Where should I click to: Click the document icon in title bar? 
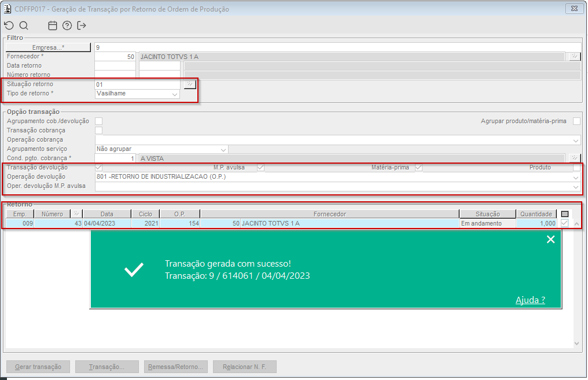(8, 9)
